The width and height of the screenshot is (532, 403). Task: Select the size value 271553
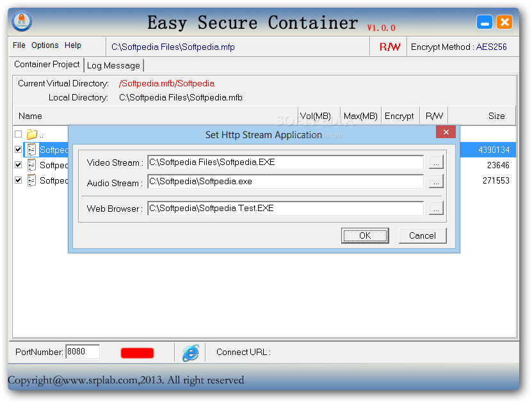tap(496, 180)
